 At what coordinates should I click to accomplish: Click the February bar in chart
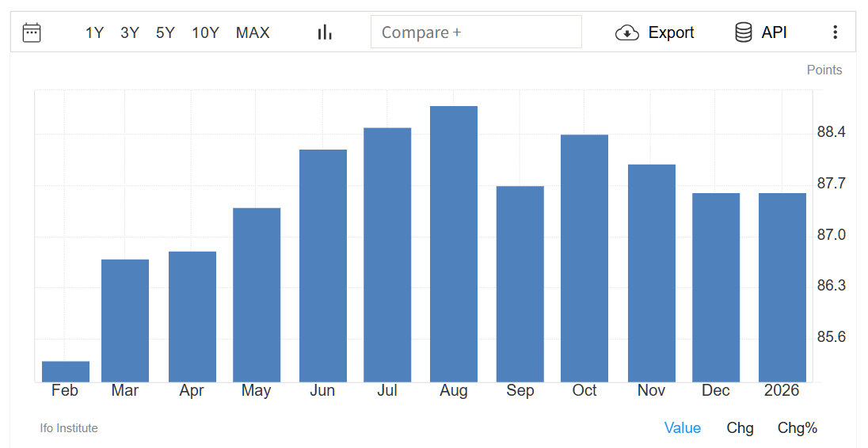pyautogui.click(x=66, y=371)
